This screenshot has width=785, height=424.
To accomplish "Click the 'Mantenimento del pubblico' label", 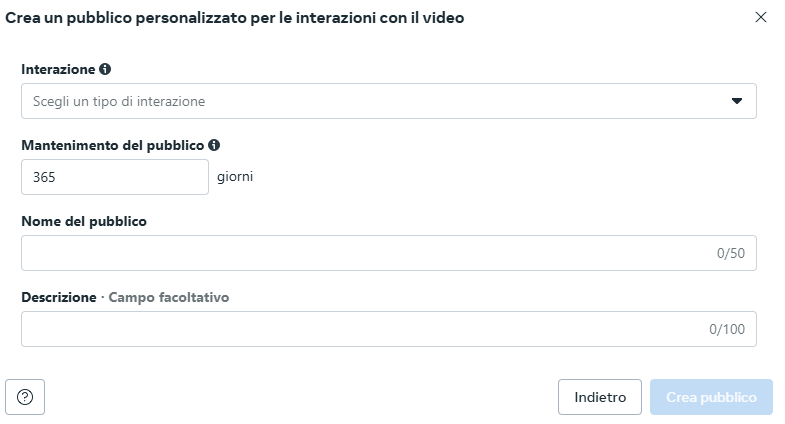I will [x=112, y=145].
